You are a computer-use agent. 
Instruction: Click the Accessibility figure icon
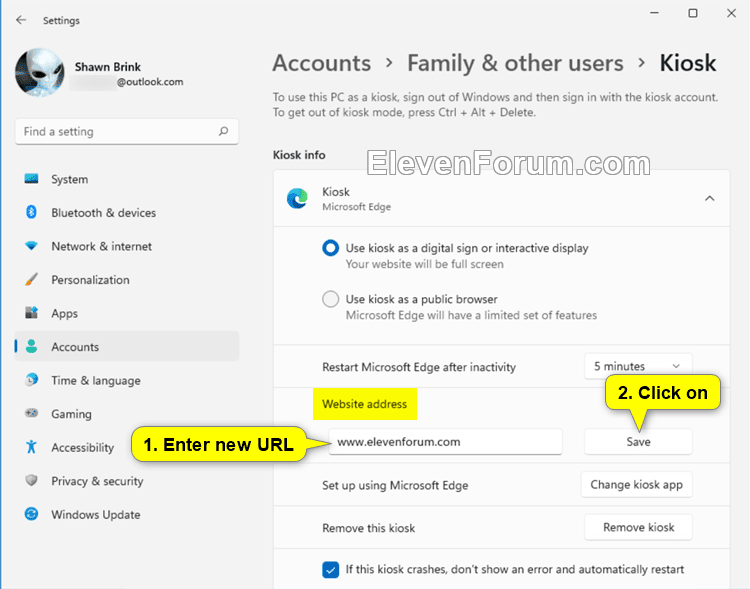point(32,447)
